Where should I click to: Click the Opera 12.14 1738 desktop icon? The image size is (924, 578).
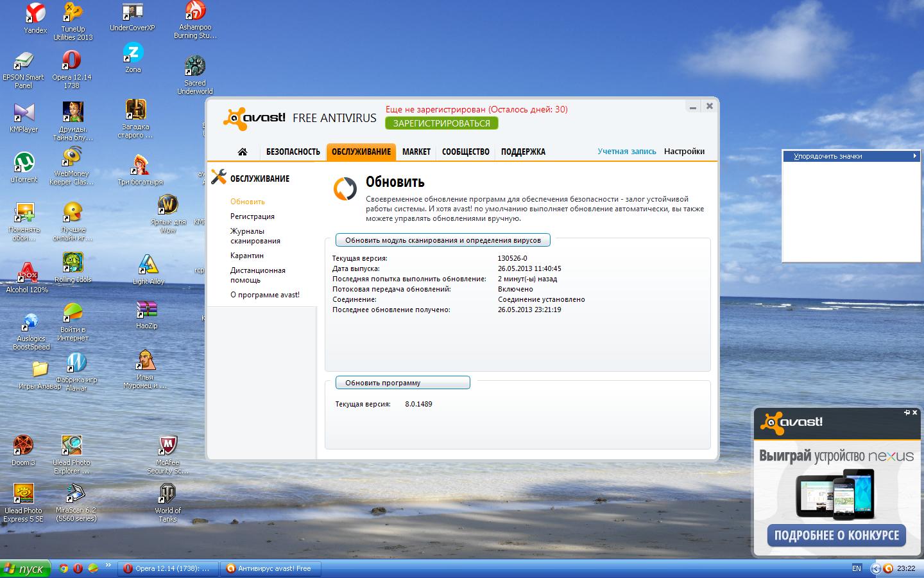pos(72,70)
